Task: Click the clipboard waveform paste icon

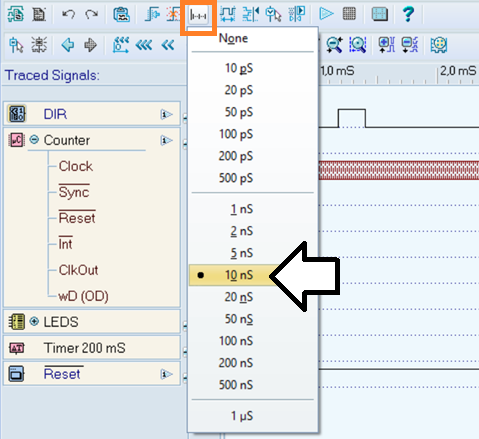Action: point(121,14)
